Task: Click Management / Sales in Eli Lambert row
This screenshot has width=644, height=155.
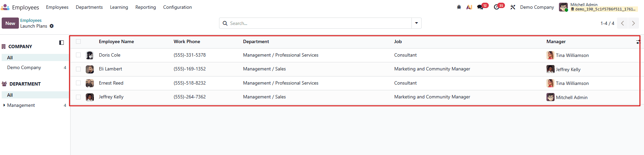Action: [264, 69]
